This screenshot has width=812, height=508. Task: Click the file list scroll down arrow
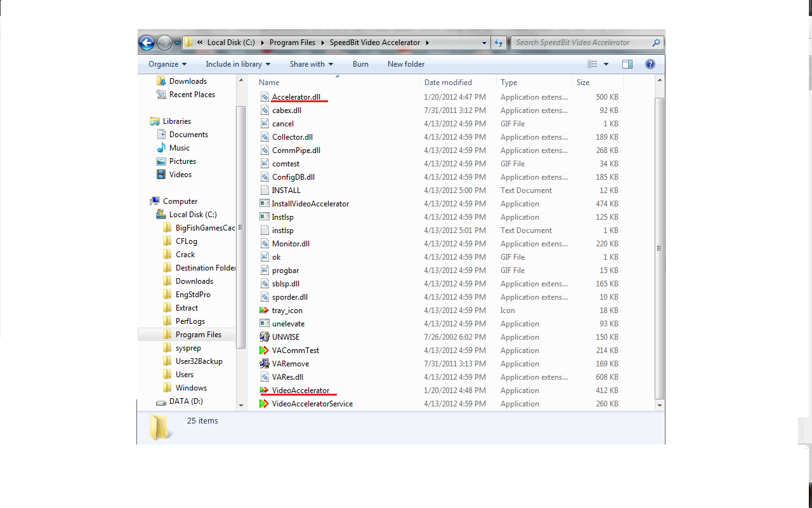(x=660, y=404)
